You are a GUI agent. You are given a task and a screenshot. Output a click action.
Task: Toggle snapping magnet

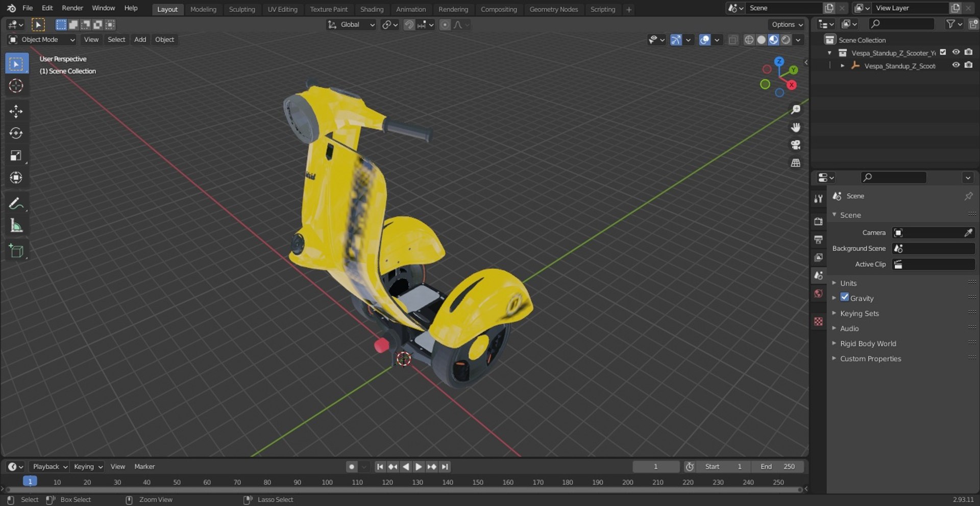tap(409, 25)
